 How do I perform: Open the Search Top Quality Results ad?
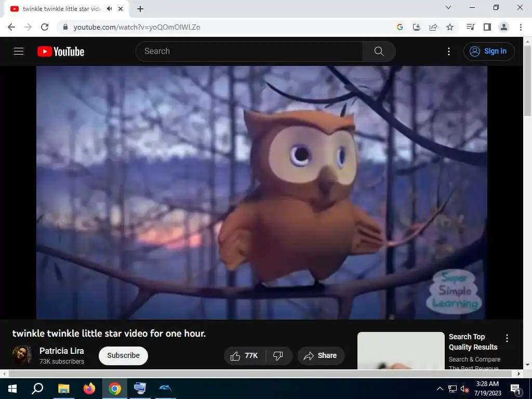tap(473, 342)
